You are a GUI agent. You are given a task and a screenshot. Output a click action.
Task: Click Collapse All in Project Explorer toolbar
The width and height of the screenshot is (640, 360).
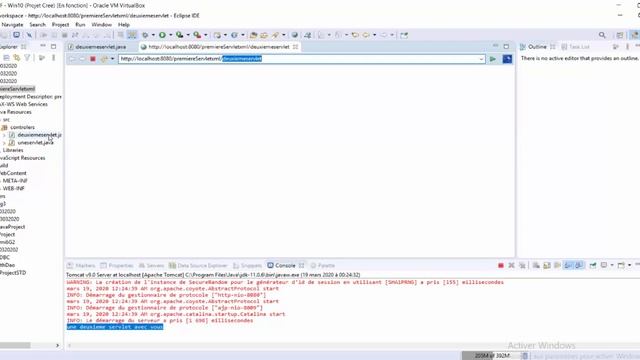[6, 58]
